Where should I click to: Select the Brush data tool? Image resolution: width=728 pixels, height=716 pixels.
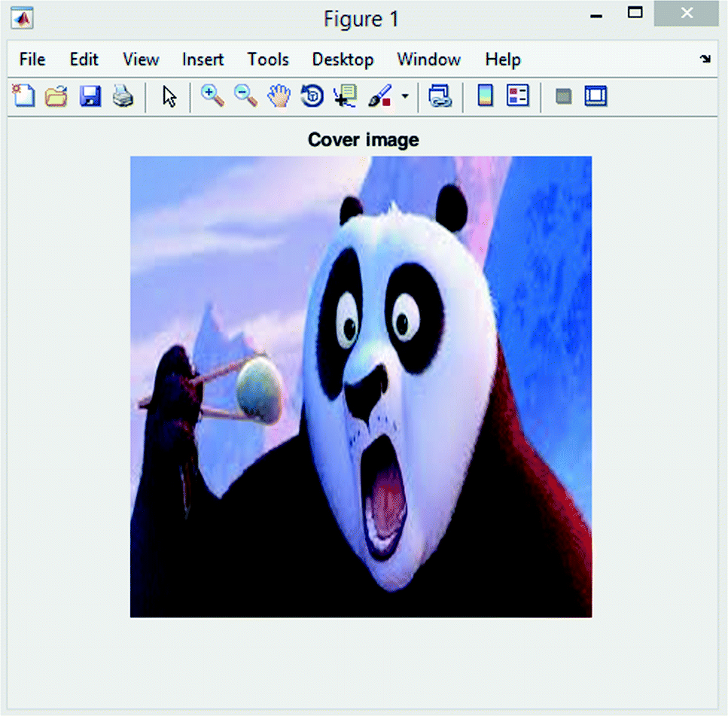coord(380,96)
